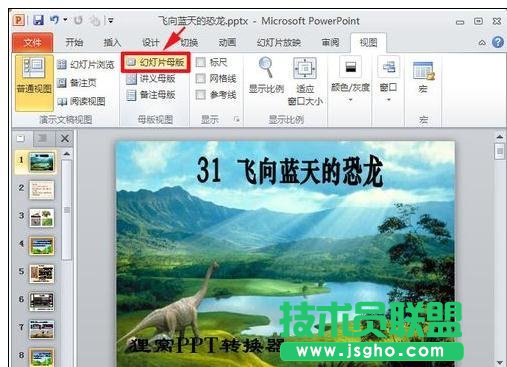The height and width of the screenshot is (367, 507).
Task: Switch to the 插入 ribbon tab
Action: (112, 42)
